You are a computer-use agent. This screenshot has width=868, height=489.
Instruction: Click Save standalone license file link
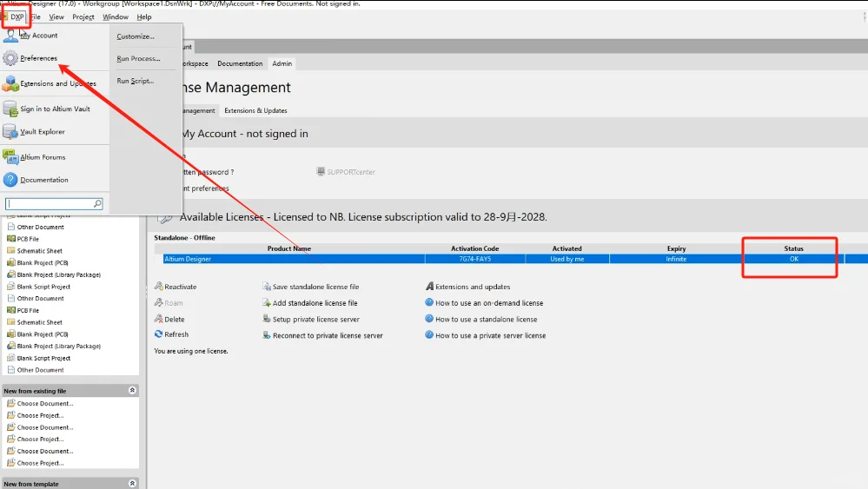(x=315, y=287)
